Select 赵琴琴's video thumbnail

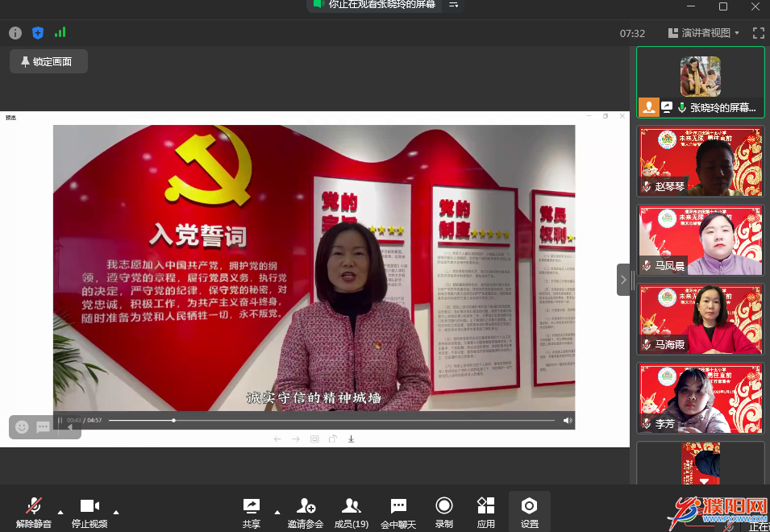pos(701,161)
